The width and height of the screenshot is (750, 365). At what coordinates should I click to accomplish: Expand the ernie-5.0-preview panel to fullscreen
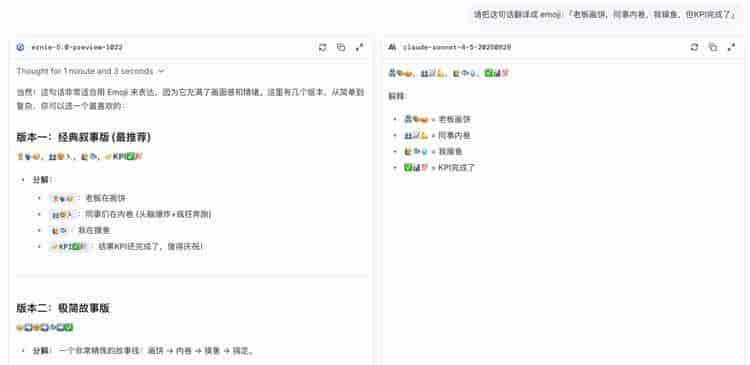[359, 47]
